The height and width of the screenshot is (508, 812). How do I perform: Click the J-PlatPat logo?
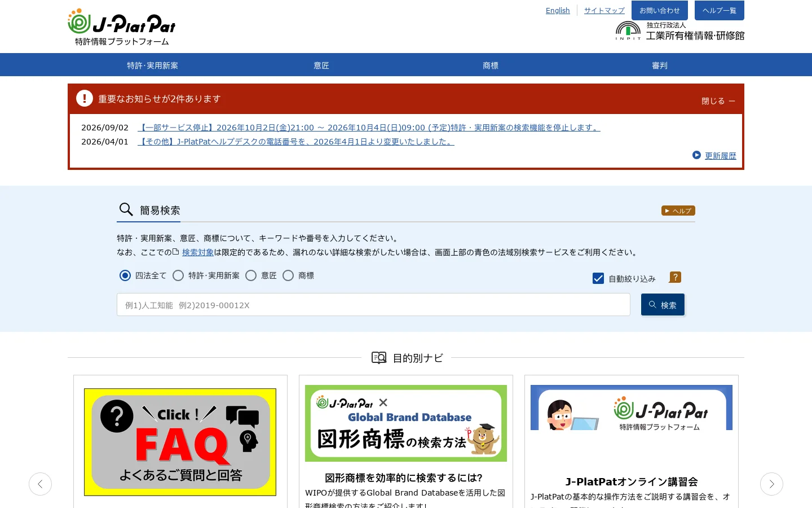[x=122, y=27]
